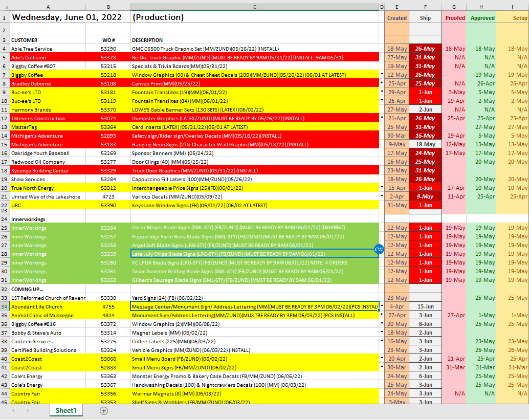Click the CW collaborator badge

coord(379,249)
